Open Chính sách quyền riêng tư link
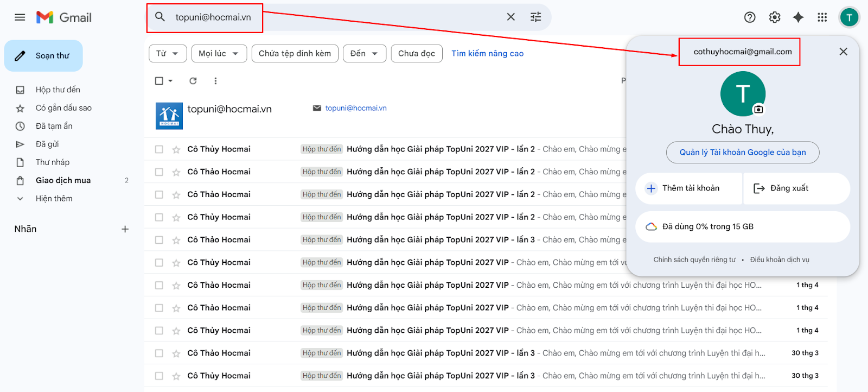This screenshot has height=392, width=868. click(x=694, y=260)
